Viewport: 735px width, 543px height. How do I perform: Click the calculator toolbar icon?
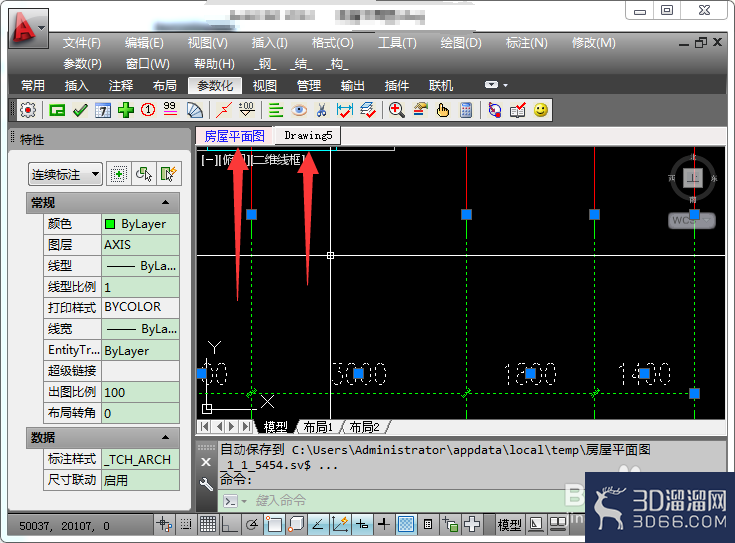coord(466,111)
